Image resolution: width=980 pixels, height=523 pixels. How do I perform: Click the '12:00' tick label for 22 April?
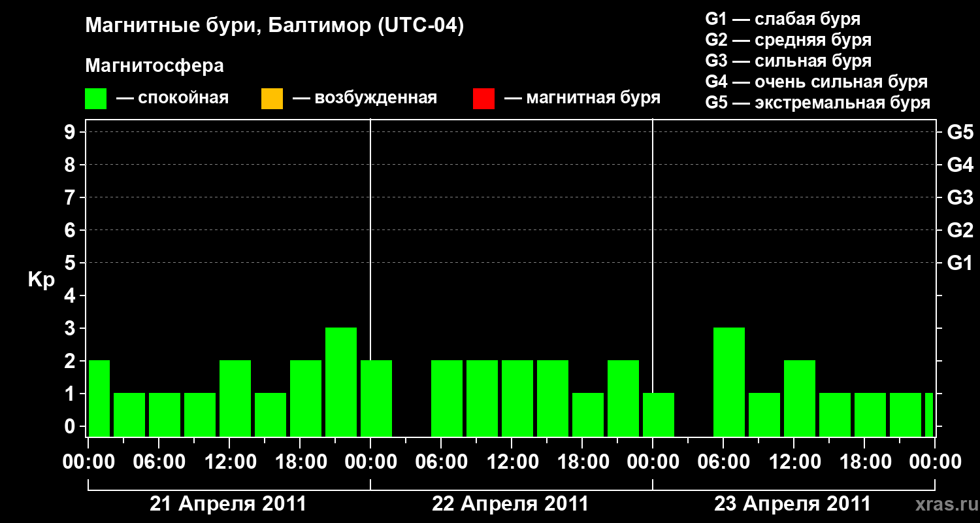[x=512, y=462]
